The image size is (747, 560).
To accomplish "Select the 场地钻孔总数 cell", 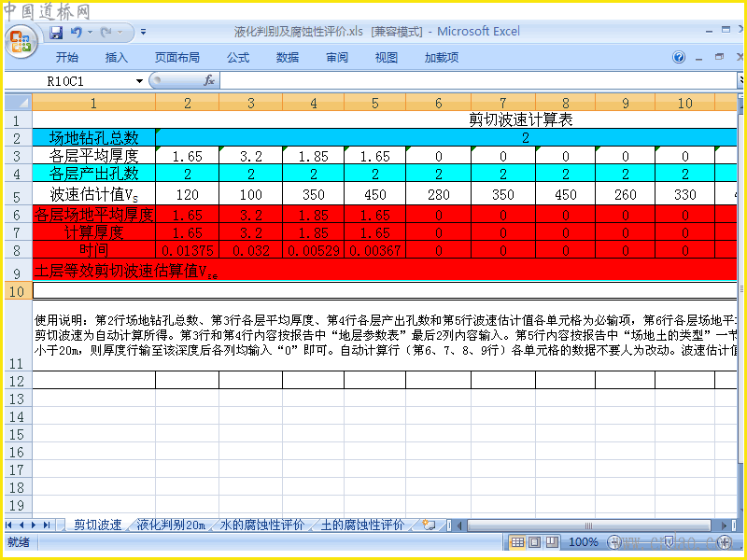I will pyautogui.click(x=94, y=138).
